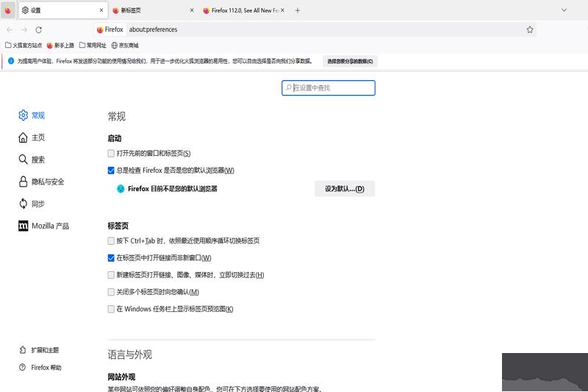
Task: Click the Firefox view icon in tab bar
Action: click(x=8, y=10)
